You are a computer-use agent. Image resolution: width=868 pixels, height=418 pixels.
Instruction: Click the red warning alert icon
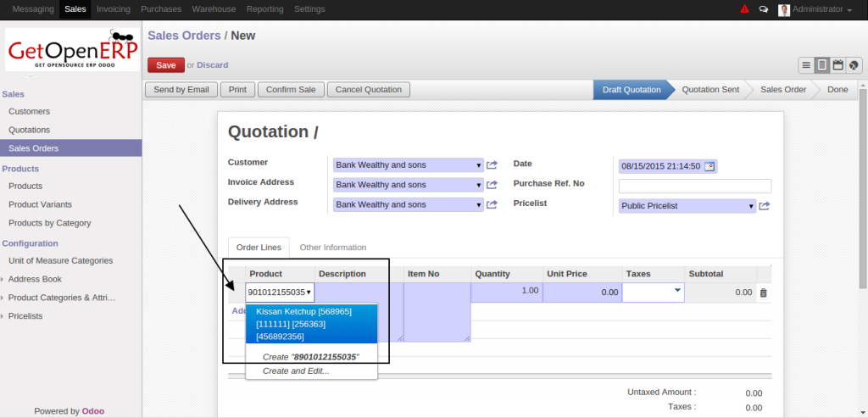point(744,9)
